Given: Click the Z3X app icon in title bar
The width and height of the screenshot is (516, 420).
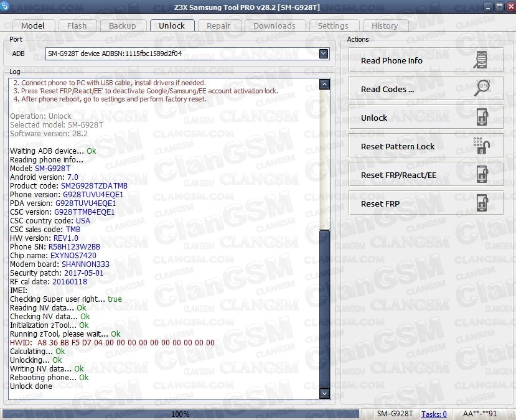Looking at the screenshot, I should pos(4,6).
